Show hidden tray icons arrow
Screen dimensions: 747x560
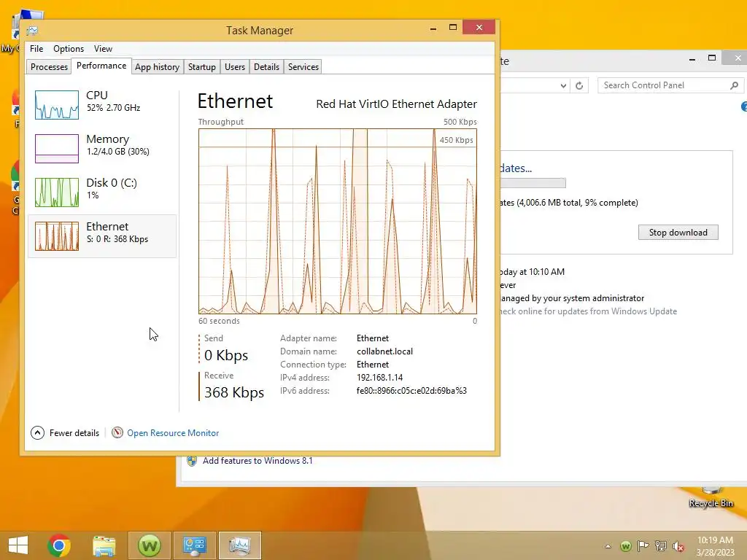click(x=608, y=546)
